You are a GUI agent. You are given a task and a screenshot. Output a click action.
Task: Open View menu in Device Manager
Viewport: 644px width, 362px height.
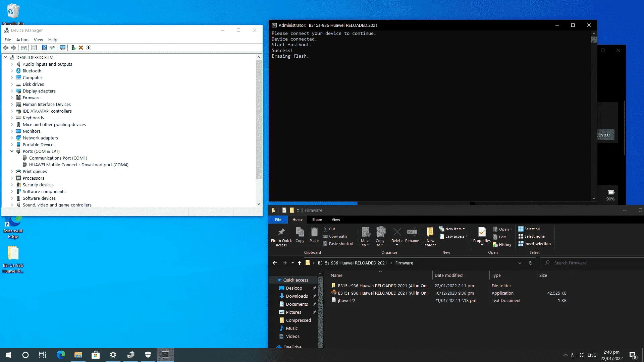click(x=38, y=40)
